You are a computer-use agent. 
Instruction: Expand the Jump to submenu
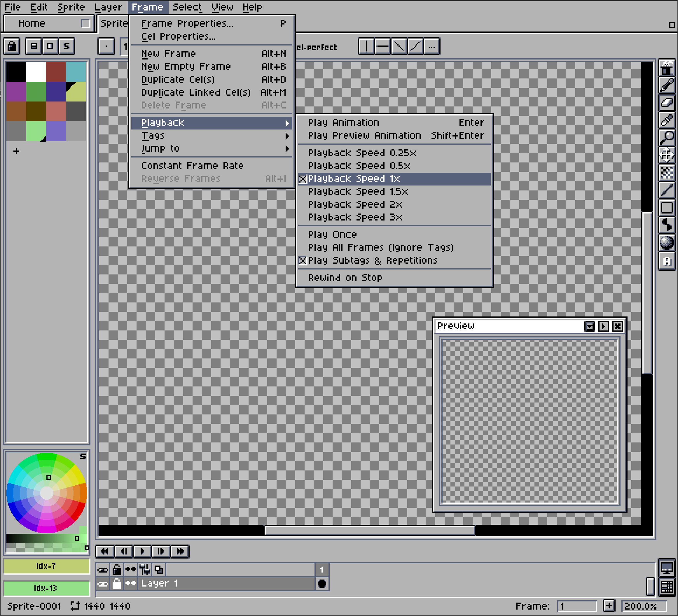pyautogui.click(x=212, y=148)
